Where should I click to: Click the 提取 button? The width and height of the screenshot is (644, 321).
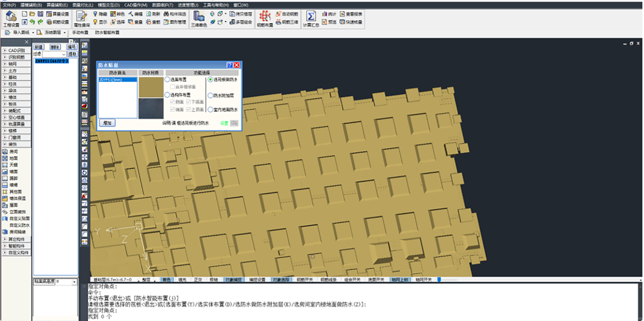point(72,54)
